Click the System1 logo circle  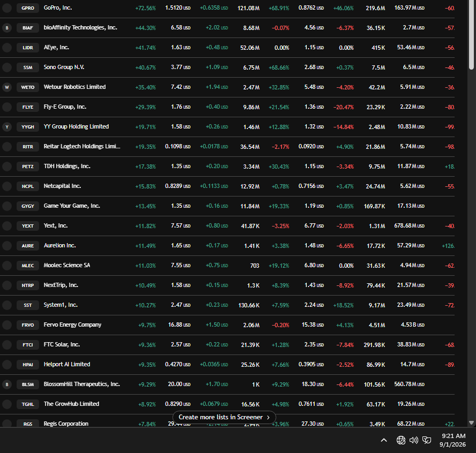[x=7, y=305]
